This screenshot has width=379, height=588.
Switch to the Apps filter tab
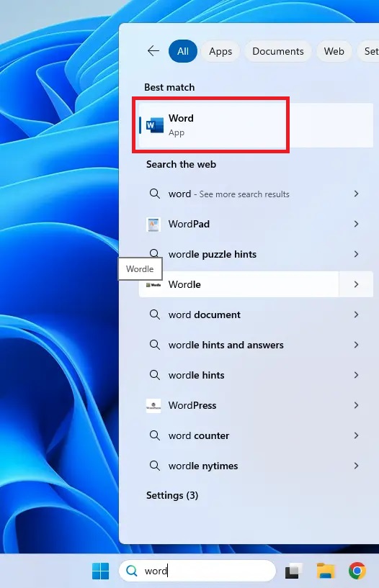click(220, 51)
